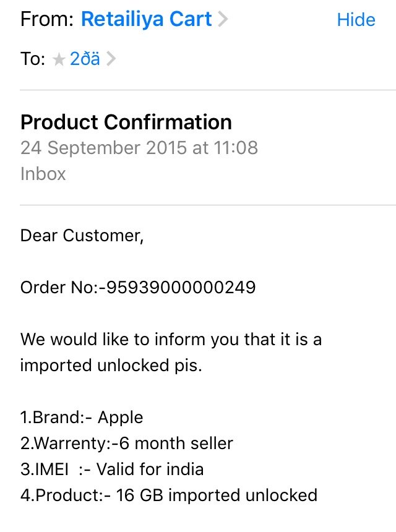
Task: Tap the 'We would like to inform' sentence
Action: (x=171, y=340)
